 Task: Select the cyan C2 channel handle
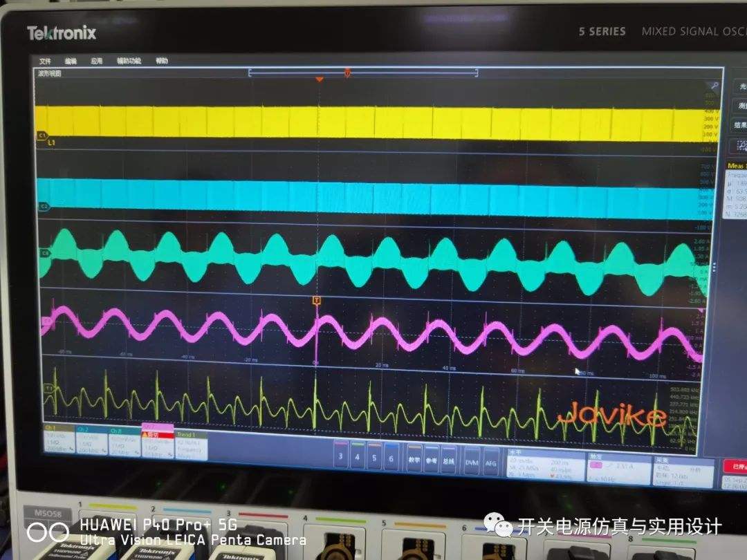click(x=44, y=207)
